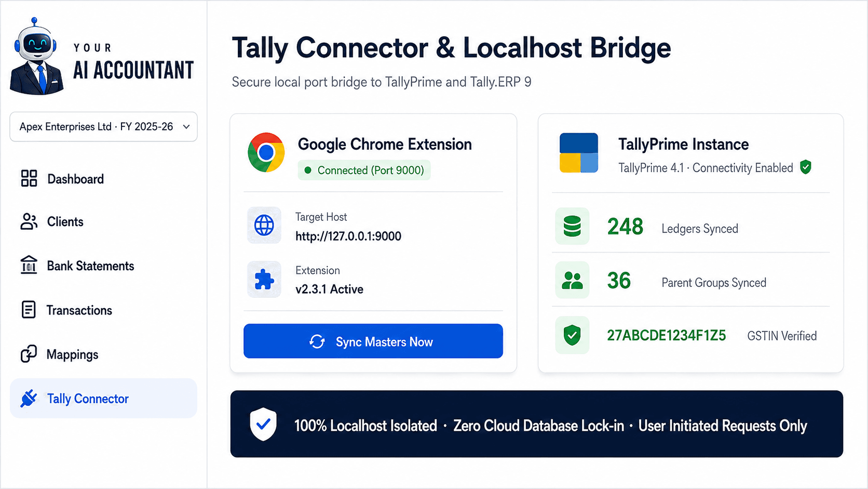The height and width of the screenshot is (489, 868).
Task: Click the shield check icon beside GSTIN
Action: click(x=572, y=335)
